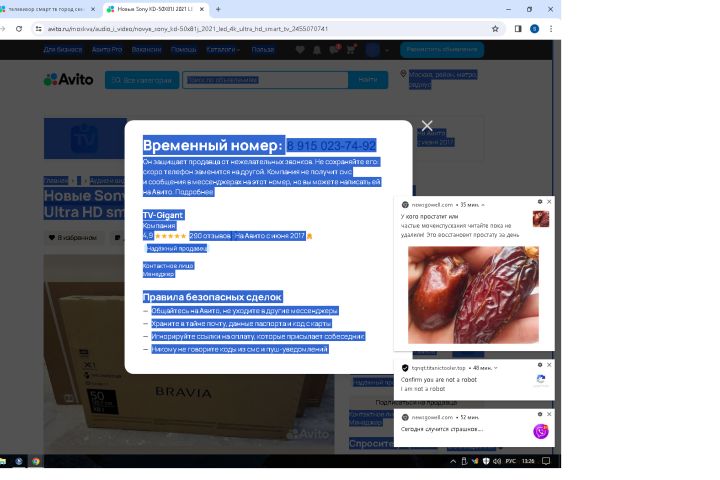Change location 'Москва, район, метро'
The width and height of the screenshot is (720, 480).
click(x=442, y=79)
